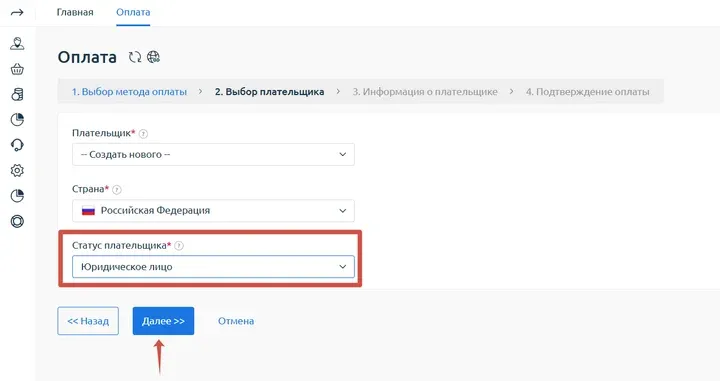Expand the sidebar with the arrow icon
Viewport: 720px width, 381px height.
[x=17, y=12]
